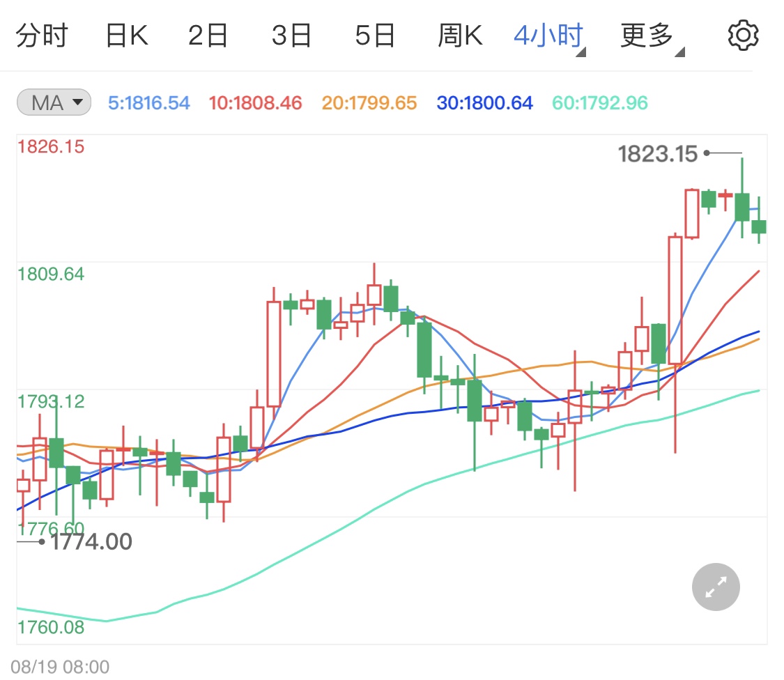The width and height of the screenshot is (784, 680).
Task: Switch to the 日K chart tab
Action: (126, 35)
